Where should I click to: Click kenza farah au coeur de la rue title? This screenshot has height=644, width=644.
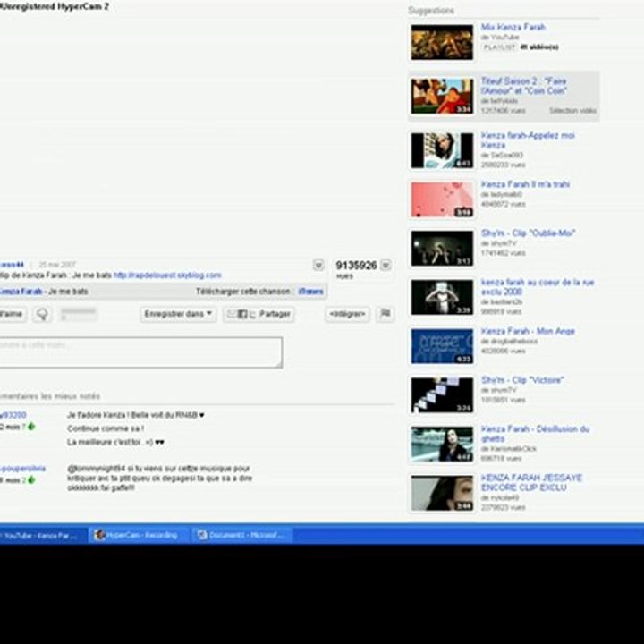[x=538, y=287]
